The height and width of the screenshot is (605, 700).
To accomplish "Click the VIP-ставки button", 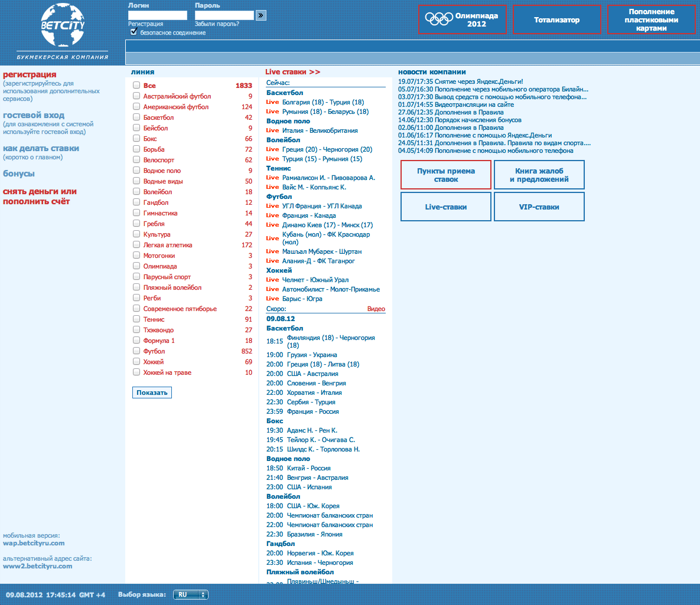I will (x=539, y=207).
